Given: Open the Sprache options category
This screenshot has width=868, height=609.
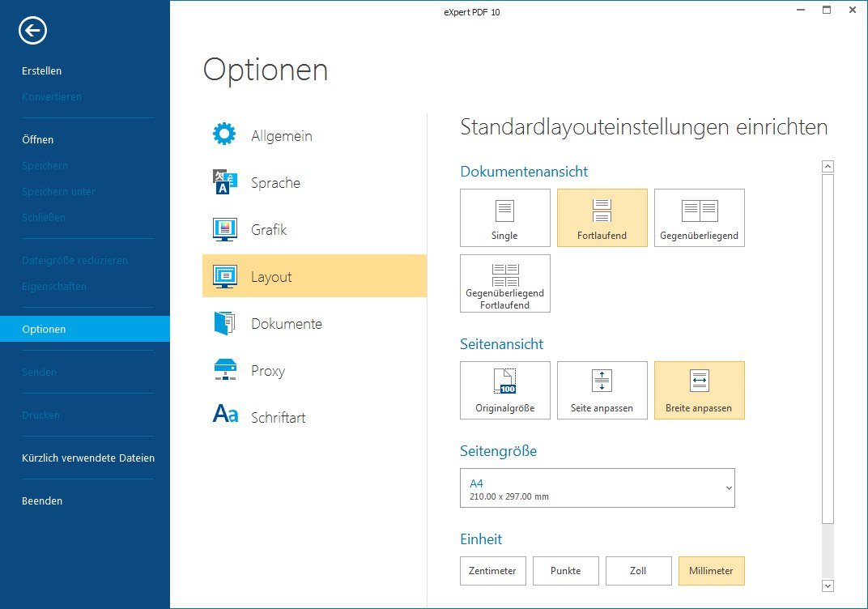Looking at the screenshot, I should (x=314, y=182).
